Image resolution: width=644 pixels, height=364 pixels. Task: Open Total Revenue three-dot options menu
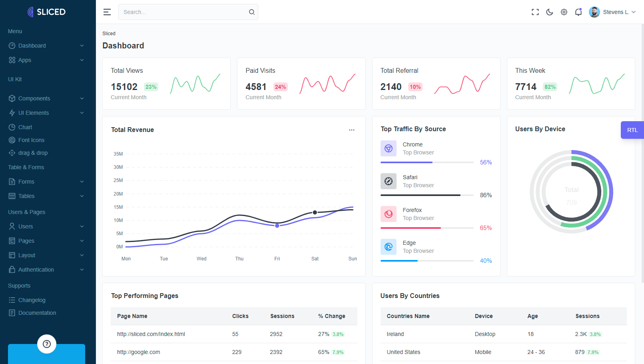(351, 130)
